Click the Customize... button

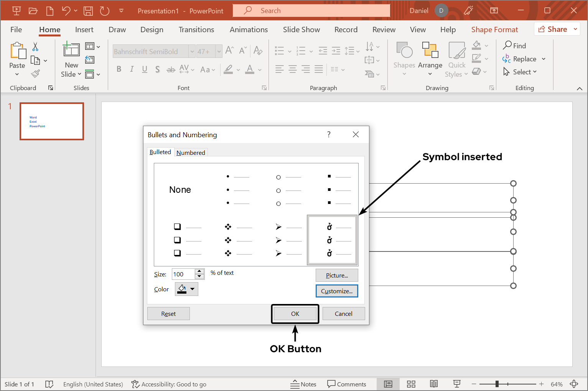tap(337, 291)
